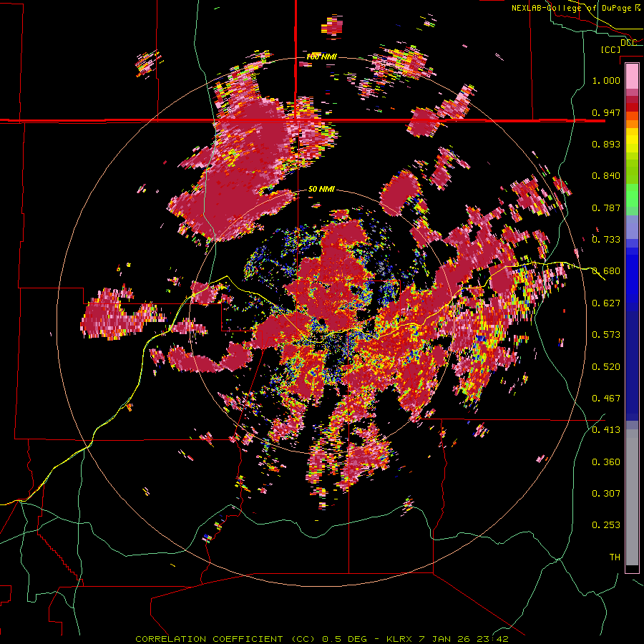Select the 0.253 legend value

606,525
